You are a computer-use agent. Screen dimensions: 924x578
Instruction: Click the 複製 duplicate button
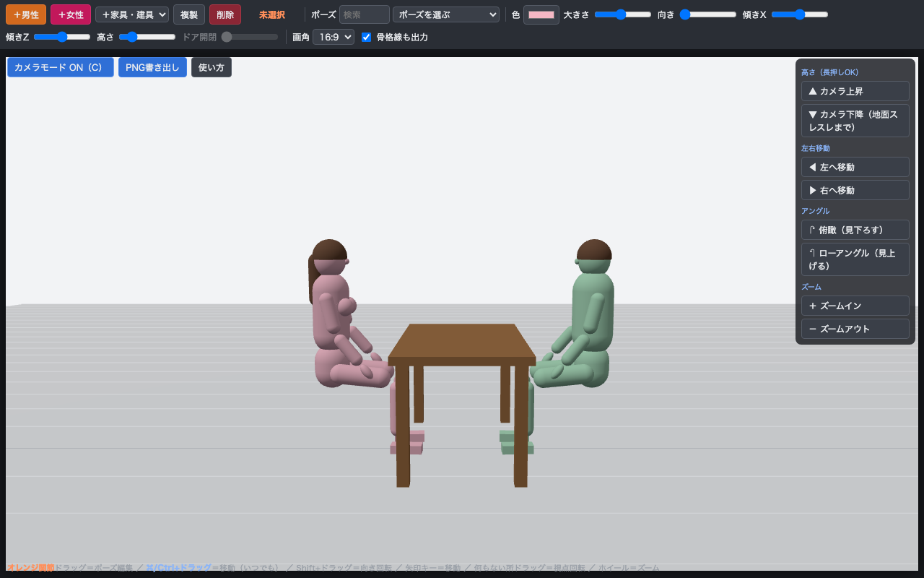(x=189, y=14)
